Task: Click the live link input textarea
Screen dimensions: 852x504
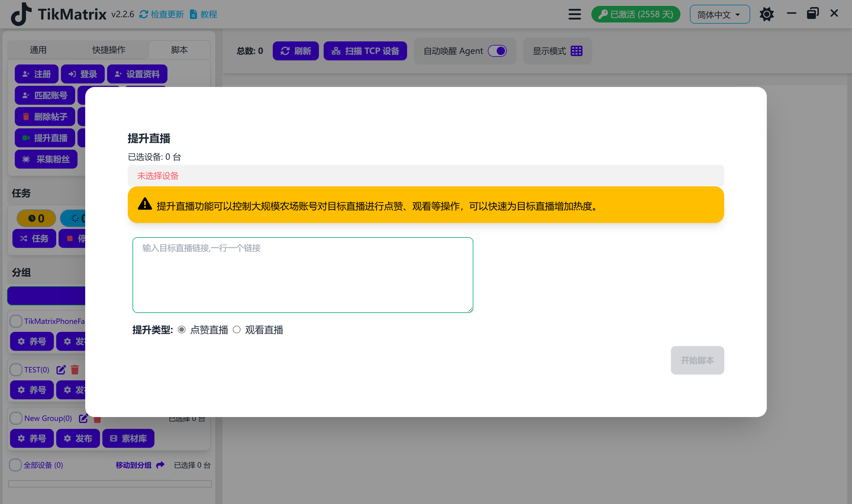Action: pyautogui.click(x=303, y=275)
